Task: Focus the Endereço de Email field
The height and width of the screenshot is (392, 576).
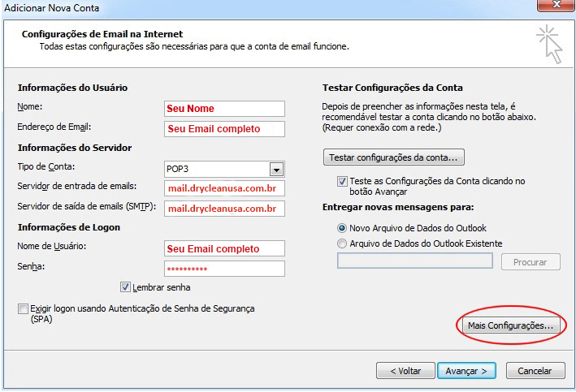Action: coord(224,129)
